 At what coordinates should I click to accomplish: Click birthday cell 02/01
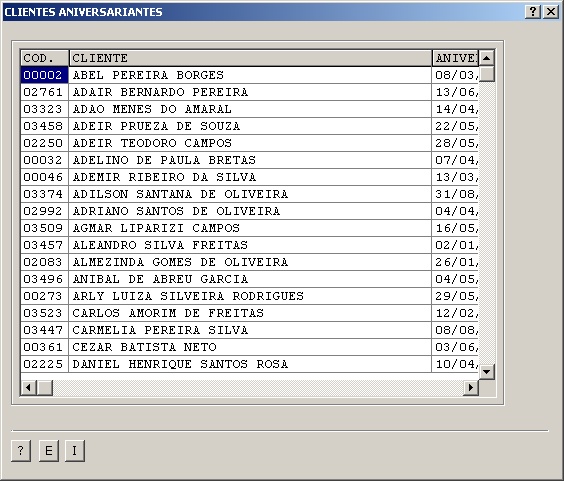(455, 245)
